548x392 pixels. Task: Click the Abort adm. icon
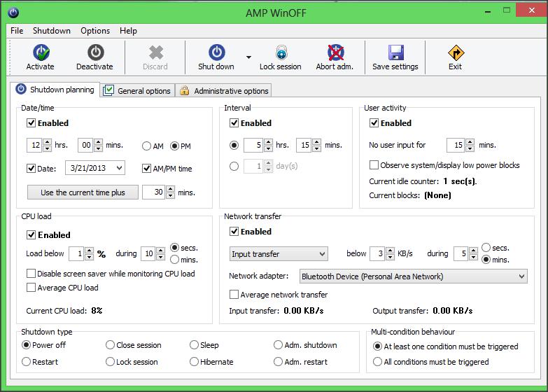click(335, 52)
